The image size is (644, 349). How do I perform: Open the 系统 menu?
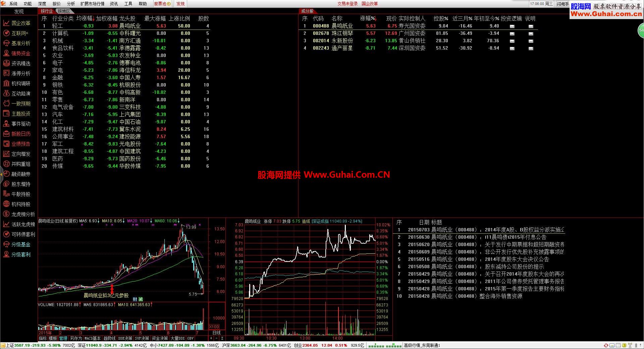tap(13, 4)
